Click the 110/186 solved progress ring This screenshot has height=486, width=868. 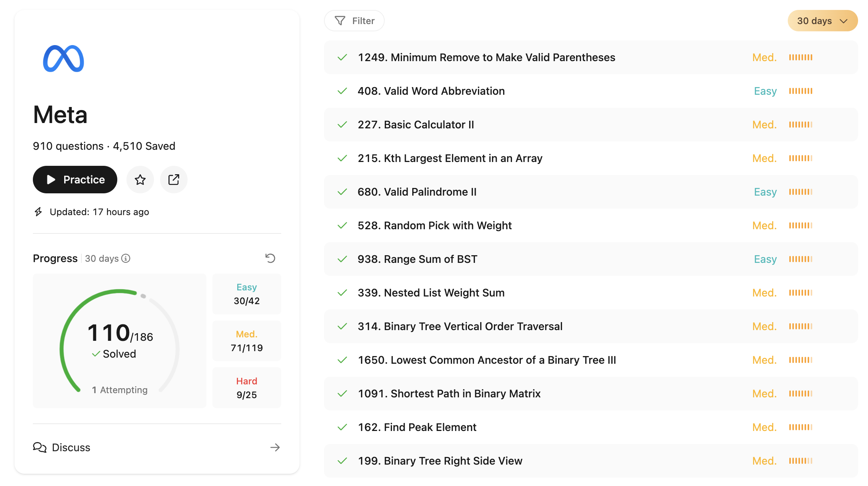pos(120,341)
